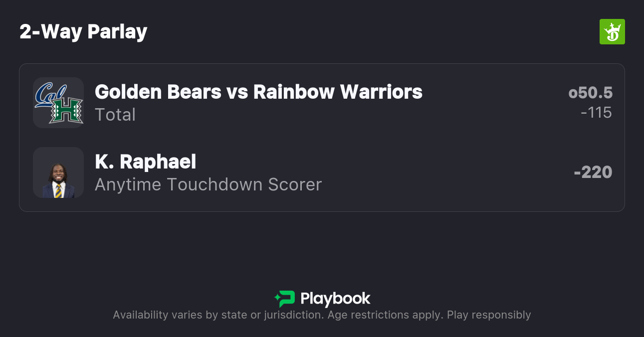Click the green Hawaii 'H' logo

65,111
